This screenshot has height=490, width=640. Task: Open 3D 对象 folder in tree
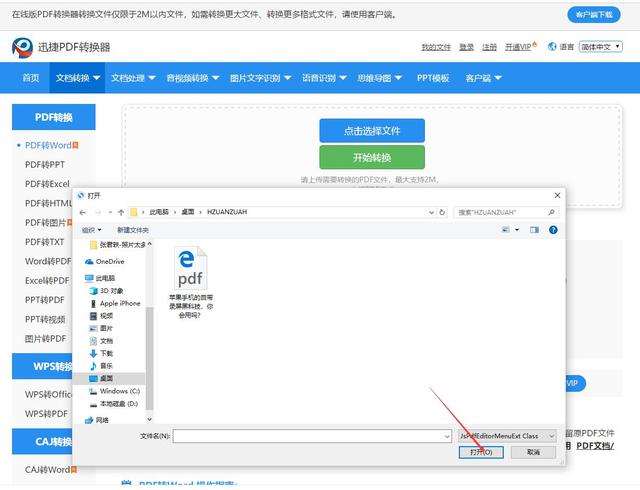[x=106, y=291]
